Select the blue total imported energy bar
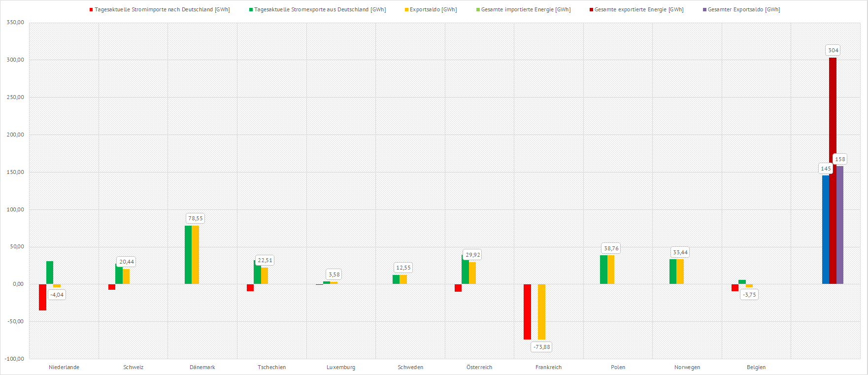 click(826, 230)
